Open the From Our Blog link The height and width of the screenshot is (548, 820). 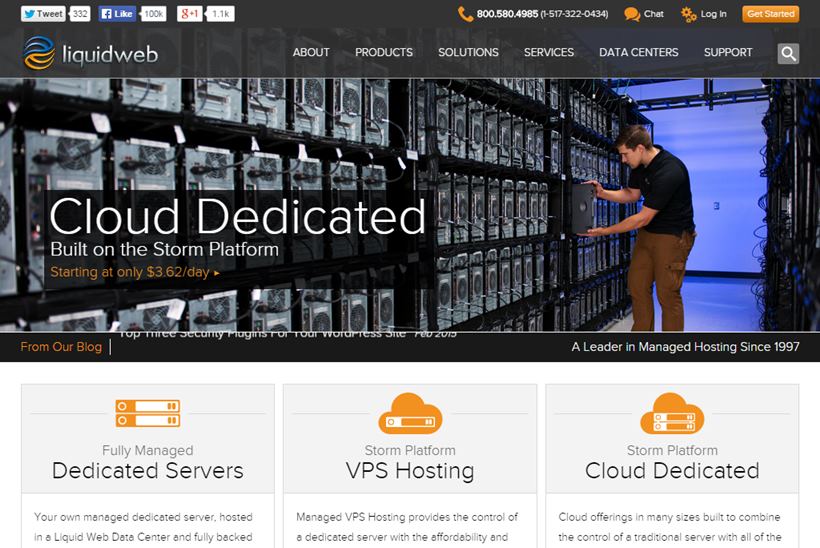pyautogui.click(x=61, y=347)
